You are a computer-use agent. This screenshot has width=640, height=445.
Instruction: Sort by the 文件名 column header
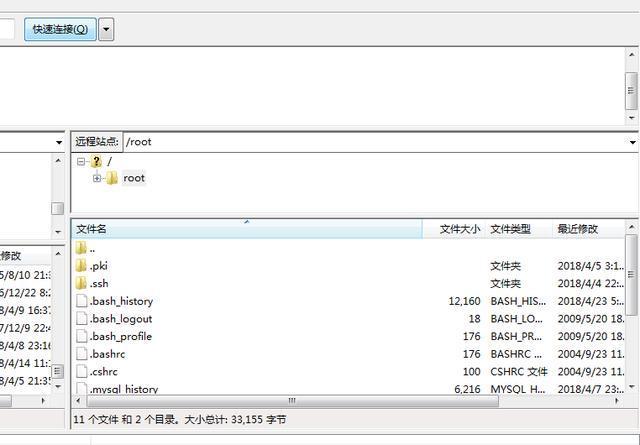tap(247, 229)
